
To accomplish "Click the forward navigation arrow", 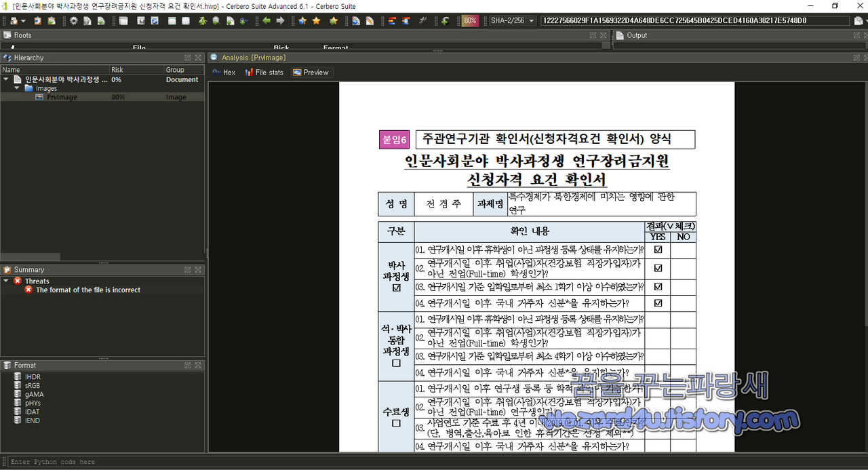I will [279, 21].
